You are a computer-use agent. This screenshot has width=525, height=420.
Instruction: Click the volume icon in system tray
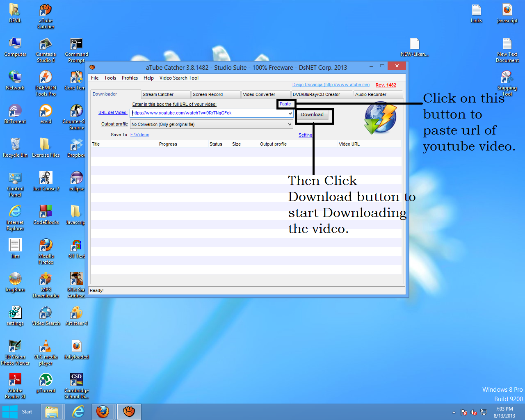tap(473, 412)
